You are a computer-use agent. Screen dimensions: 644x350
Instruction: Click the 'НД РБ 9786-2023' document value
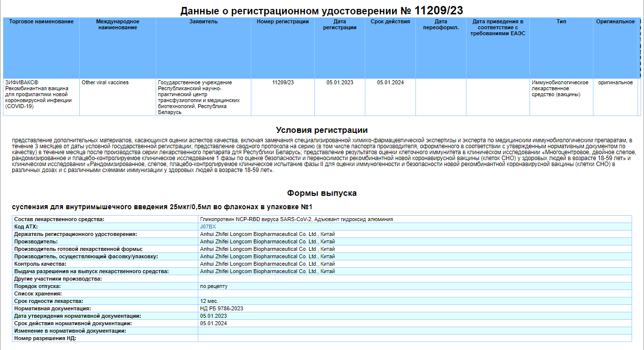pos(222,308)
